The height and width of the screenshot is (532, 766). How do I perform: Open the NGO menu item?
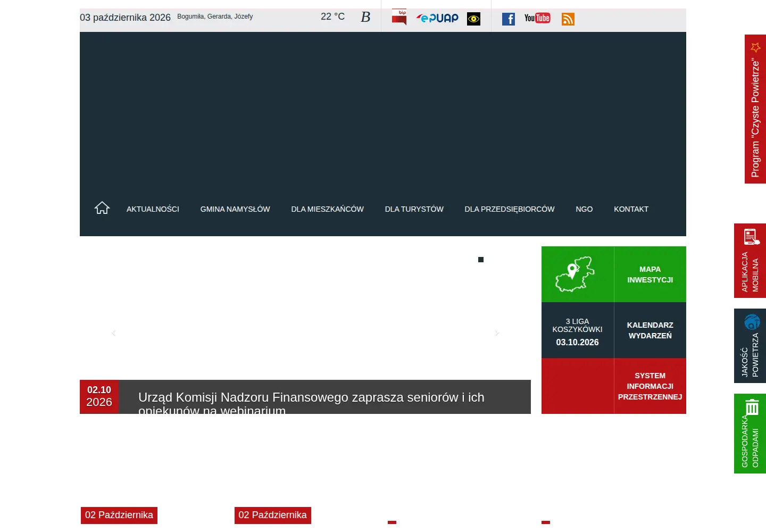pyautogui.click(x=584, y=209)
